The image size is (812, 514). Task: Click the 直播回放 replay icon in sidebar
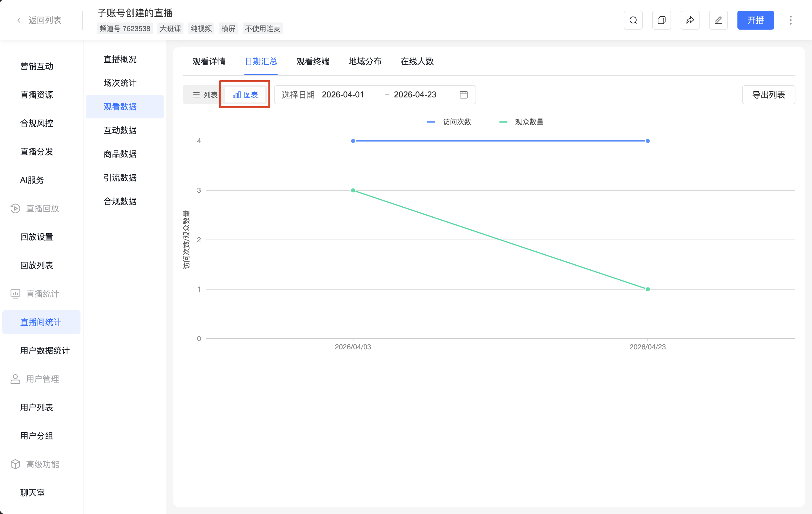pyautogui.click(x=15, y=208)
